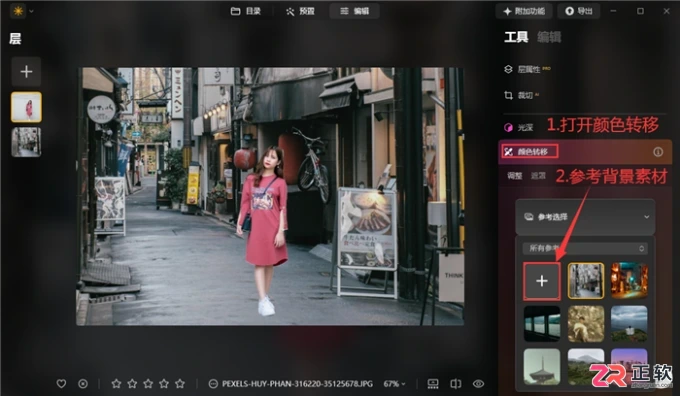Viewport: 680px width, 396px height.
Task: Toggle before/after compare view icon
Action: pos(456,384)
